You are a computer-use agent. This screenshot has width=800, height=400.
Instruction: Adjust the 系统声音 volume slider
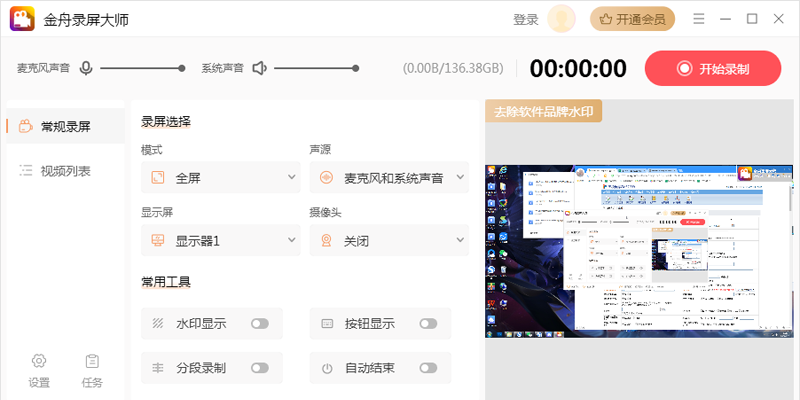click(316, 68)
